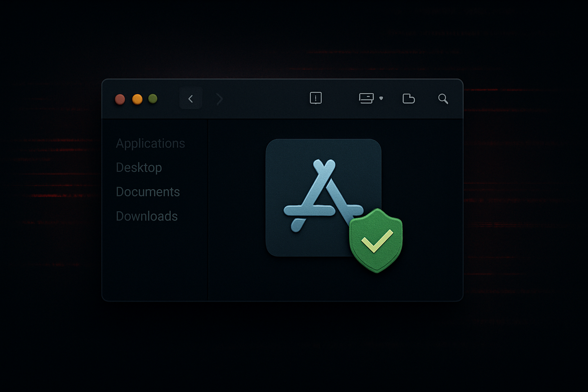Select Applications in the sidebar
The width and height of the screenshot is (588, 392).
[150, 144]
